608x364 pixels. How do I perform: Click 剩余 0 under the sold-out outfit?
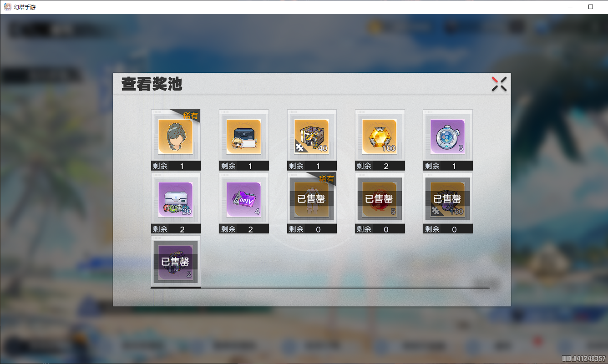(x=312, y=229)
